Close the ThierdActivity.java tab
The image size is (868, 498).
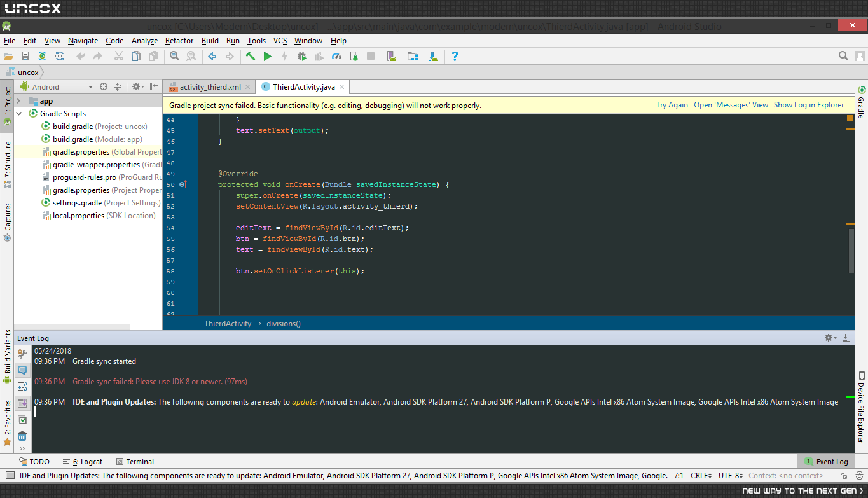coord(341,87)
